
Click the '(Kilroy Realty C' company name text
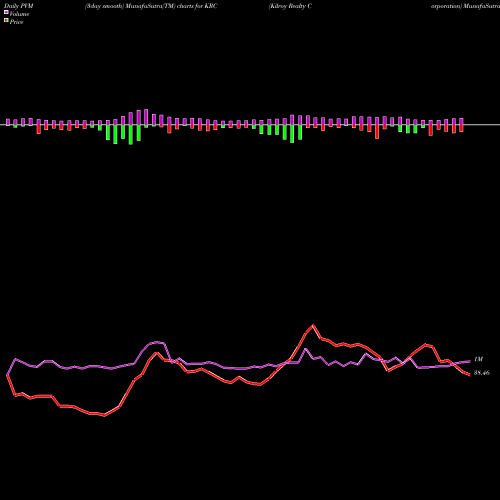point(290,6)
